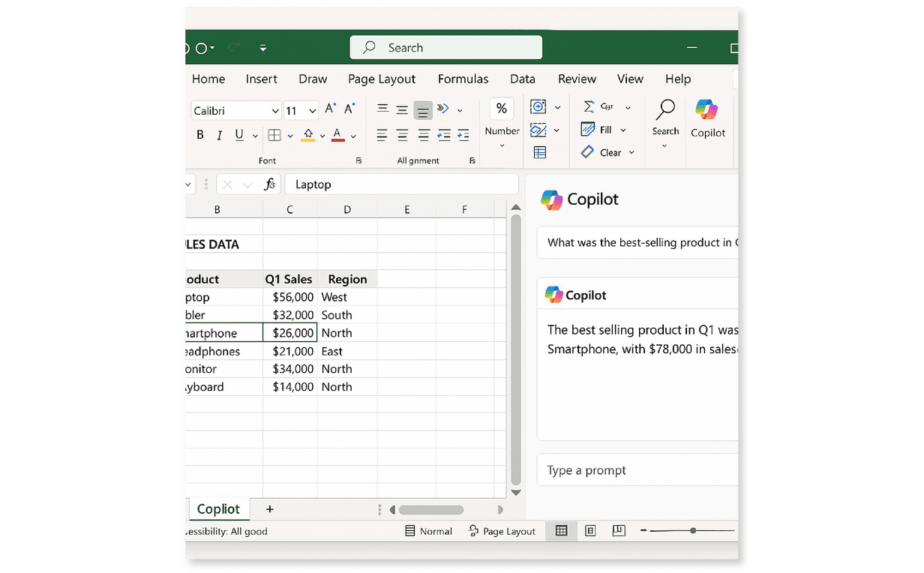Increase font size with larger A
The image size is (924, 573).
tap(330, 109)
